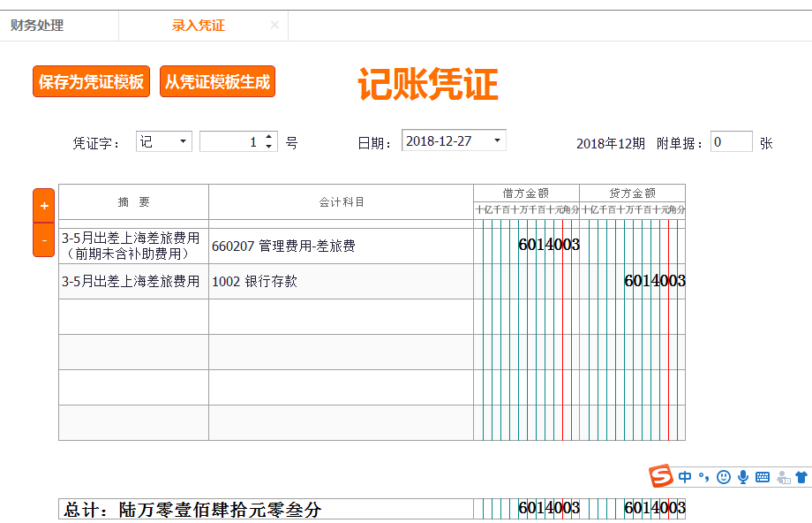Click 保存为凭证模板 button
Image resolution: width=812 pixels, height=523 pixels.
pos(91,82)
